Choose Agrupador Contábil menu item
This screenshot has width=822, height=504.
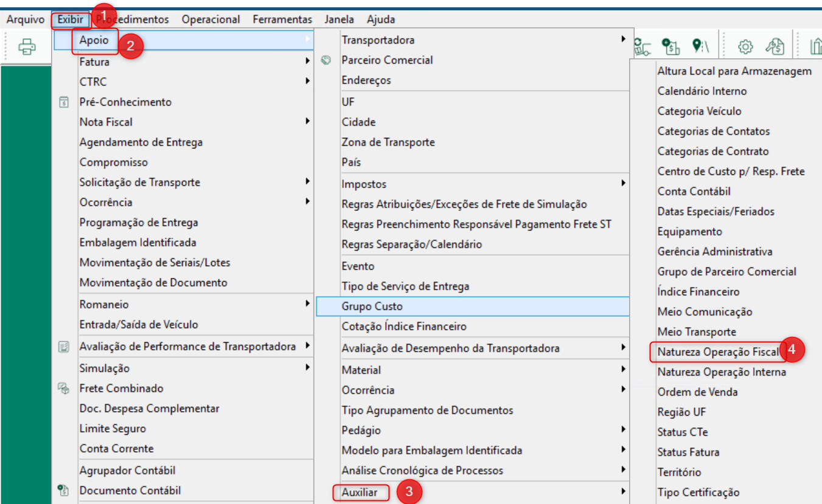pos(128,471)
